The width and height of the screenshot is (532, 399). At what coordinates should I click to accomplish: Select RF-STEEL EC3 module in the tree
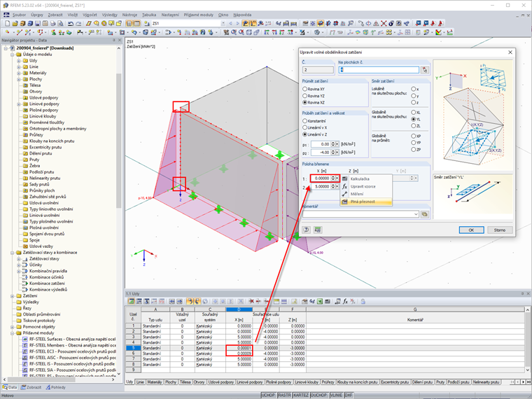coord(72,351)
